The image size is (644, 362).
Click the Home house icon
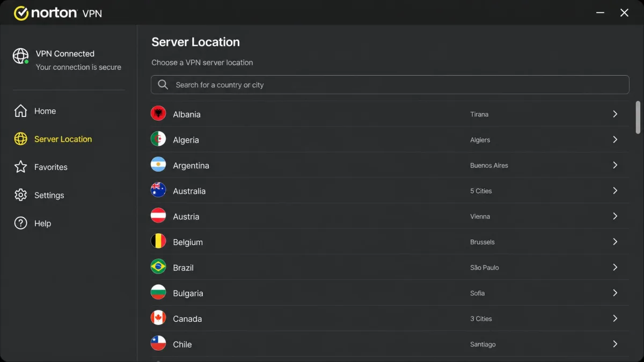[x=20, y=111]
